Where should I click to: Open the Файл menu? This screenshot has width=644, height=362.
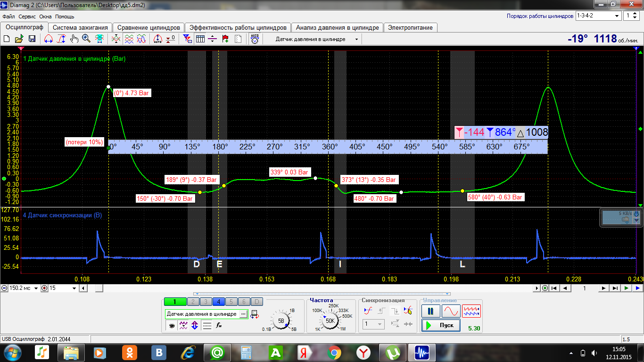[8, 16]
